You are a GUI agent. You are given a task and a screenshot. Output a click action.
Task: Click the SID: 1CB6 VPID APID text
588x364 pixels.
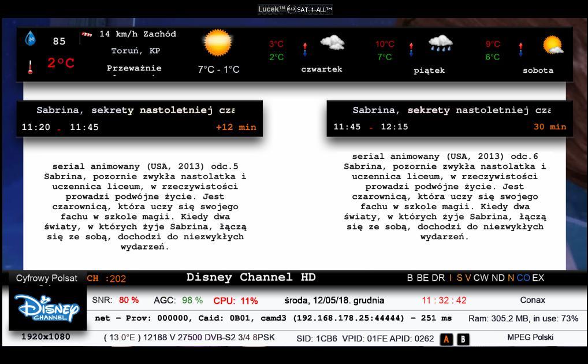pos(365,339)
